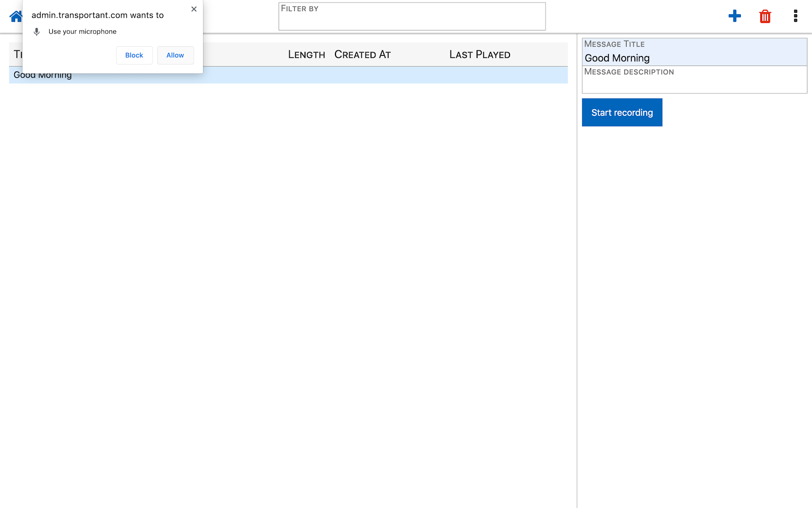Close the microphone permission popup
The width and height of the screenshot is (812, 508).
[x=194, y=9]
